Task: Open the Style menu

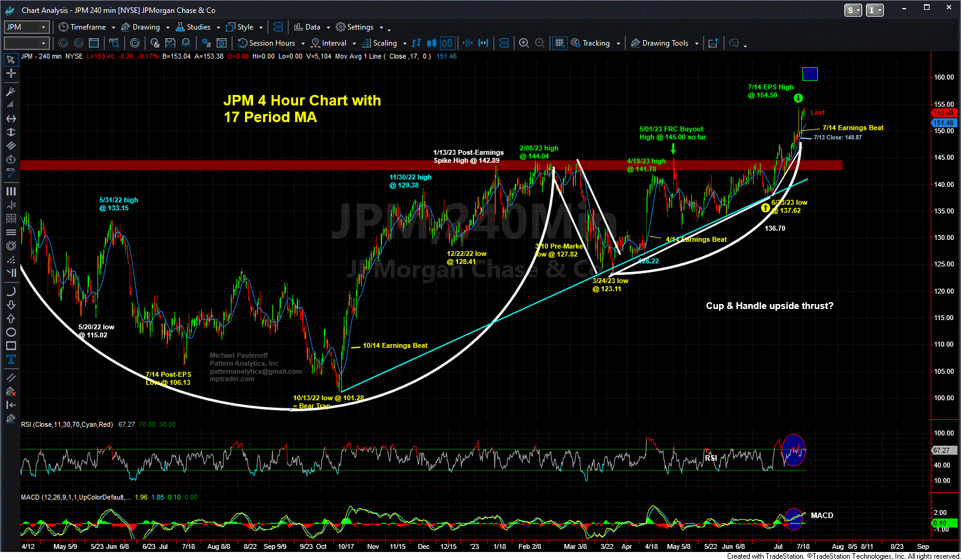Action: tap(239, 27)
